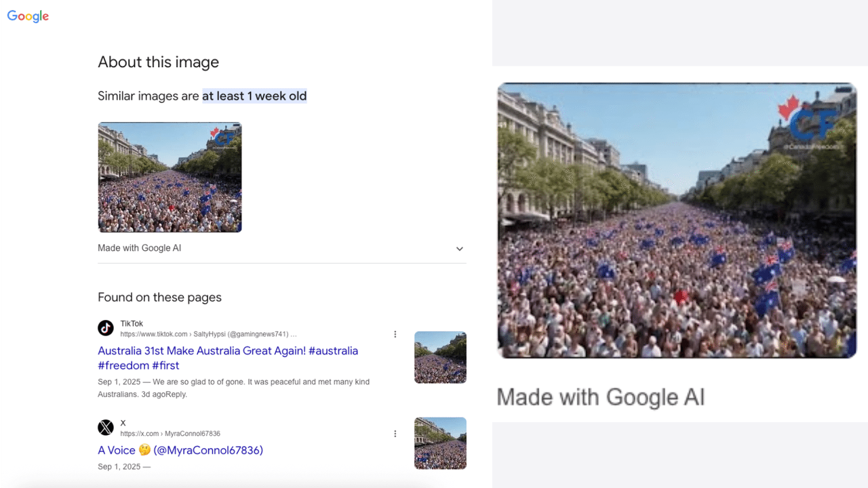Click the About this image heading
The width and height of the screenshot is (868, 488).
click(x=158, y=62)
